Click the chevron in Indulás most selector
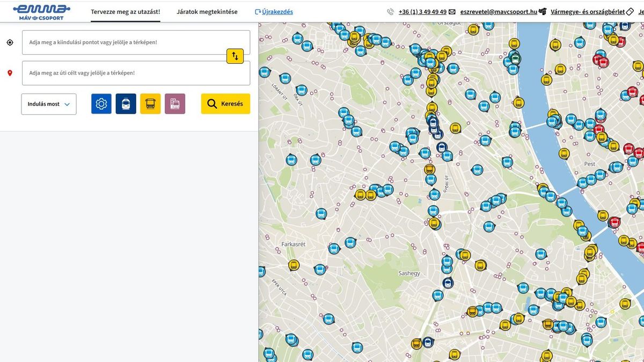Screen dimensions: 644x362 click(x=67, y=105)
